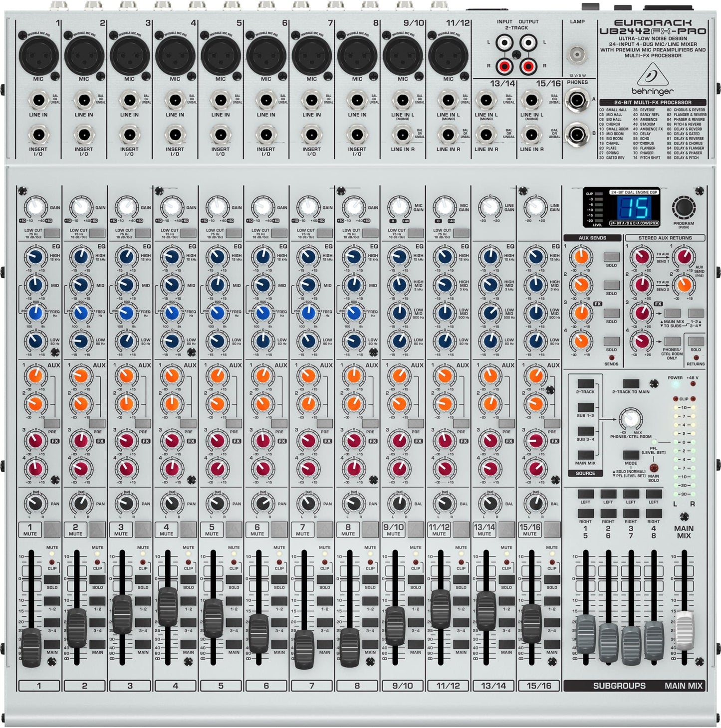Click the channel 4 fader cap
The width and height of the screenshot is (721, 728).
(x=168, y=606)
